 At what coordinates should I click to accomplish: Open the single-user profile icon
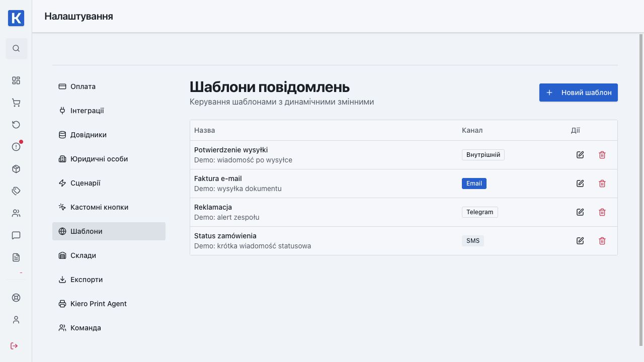pyautogui.click(x=16, y=320)
